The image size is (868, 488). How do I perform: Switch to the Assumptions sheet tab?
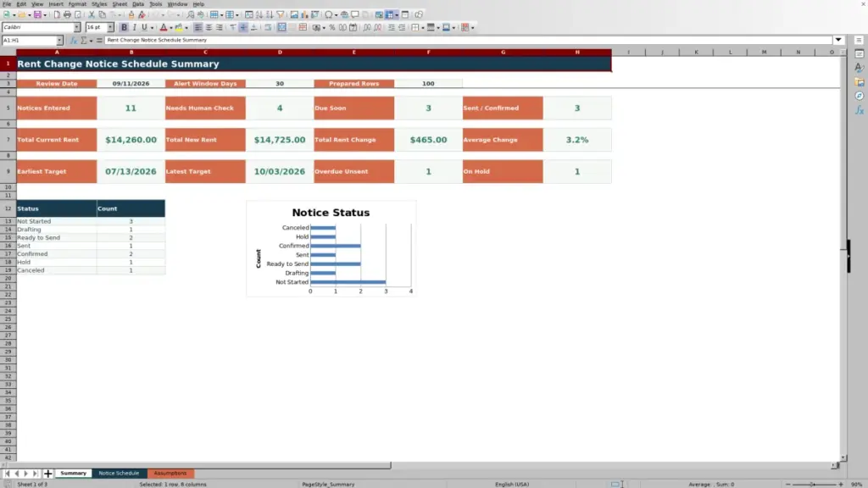coord(170,473)
